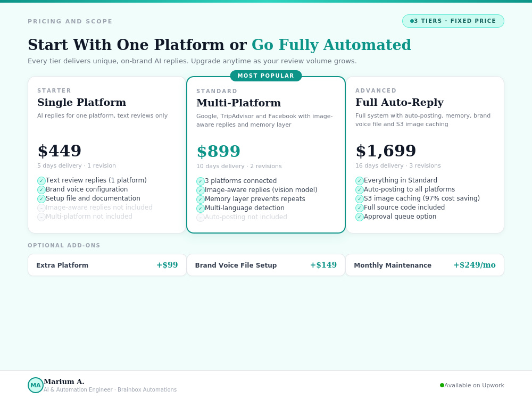Viewport: 532px width, 399px height.
Task: Click the check icon next to Approval queue option
Action: (360, 217)
